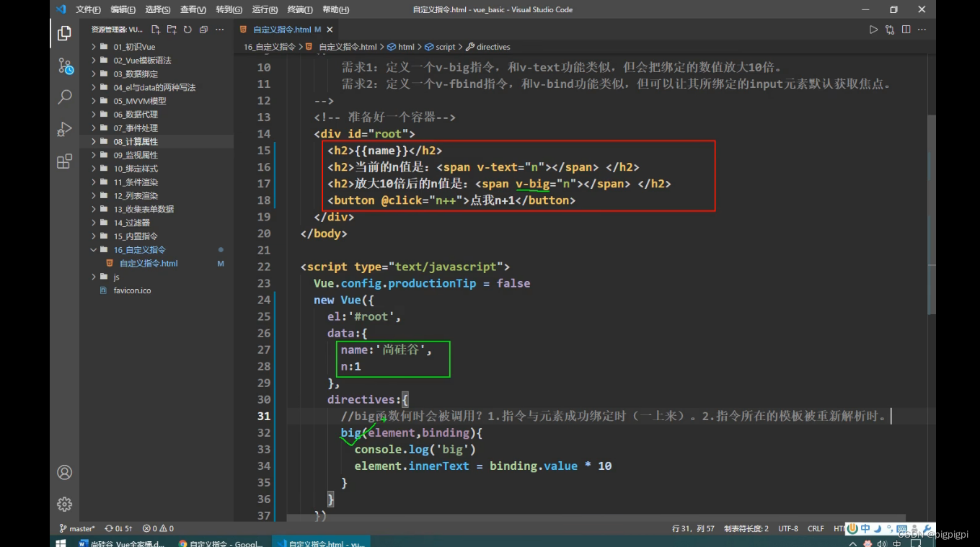Expand the 04_el与data的两种写法 folder
This screenshot has width=980, height=547.
pos(156,87)
